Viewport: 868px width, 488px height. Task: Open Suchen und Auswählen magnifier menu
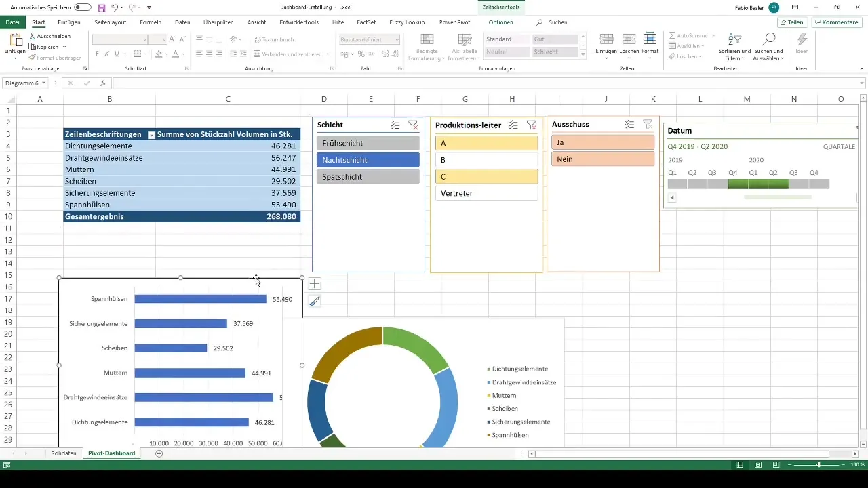pyautogui.click(x=768, y=46)
